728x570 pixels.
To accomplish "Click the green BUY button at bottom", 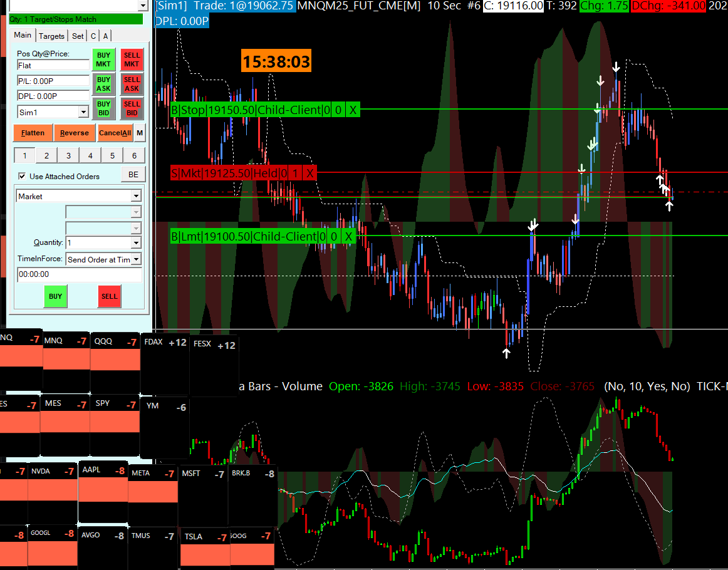I will click(x=55, y=296).
